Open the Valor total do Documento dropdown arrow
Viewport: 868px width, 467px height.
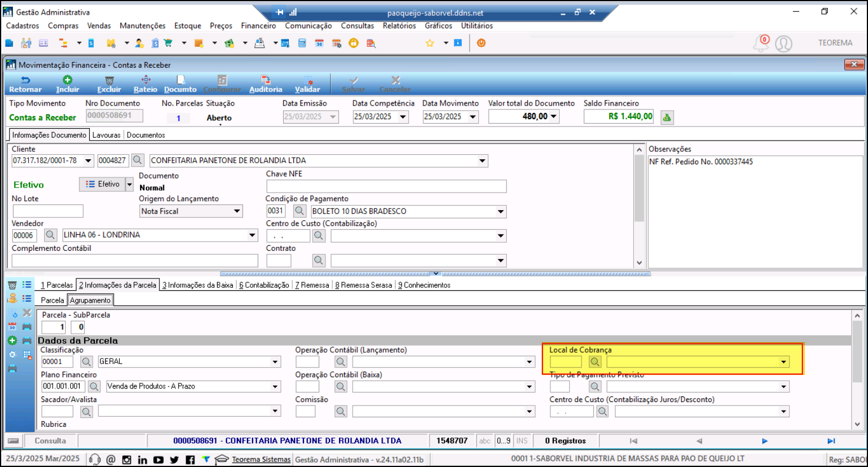[554, 116]
